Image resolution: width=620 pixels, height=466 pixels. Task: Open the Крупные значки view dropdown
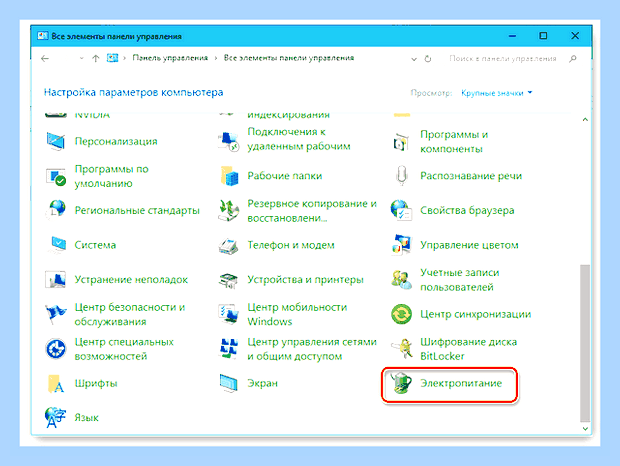pyautogui.click(x=497, y=93)
